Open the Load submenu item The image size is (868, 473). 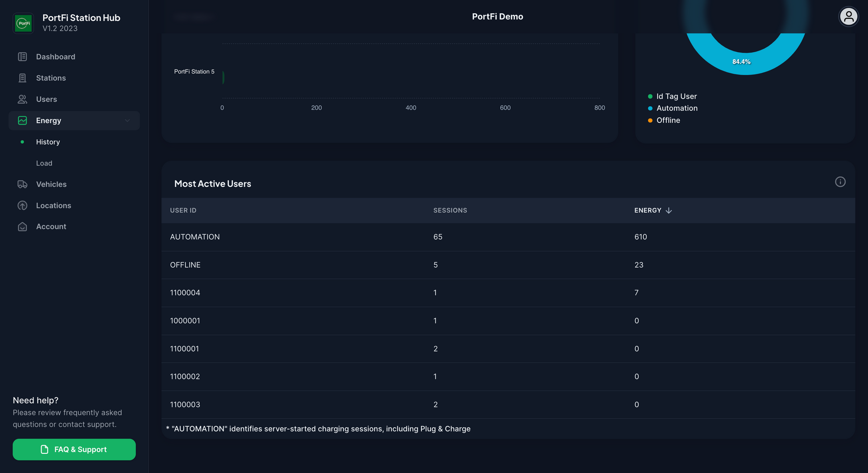coord(44,163)
